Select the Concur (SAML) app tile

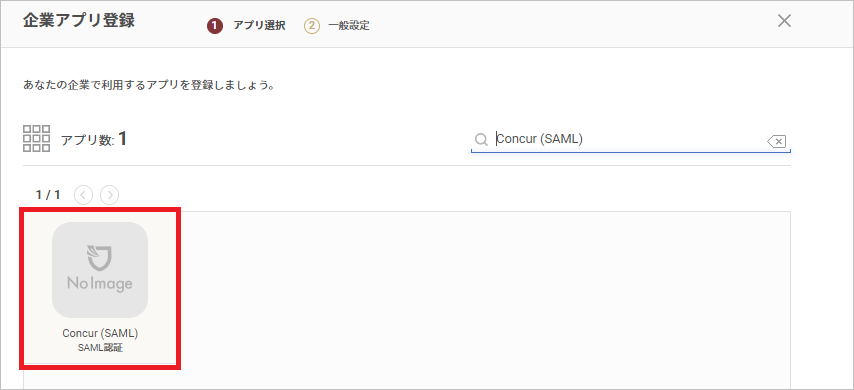[x=100, y=288]
